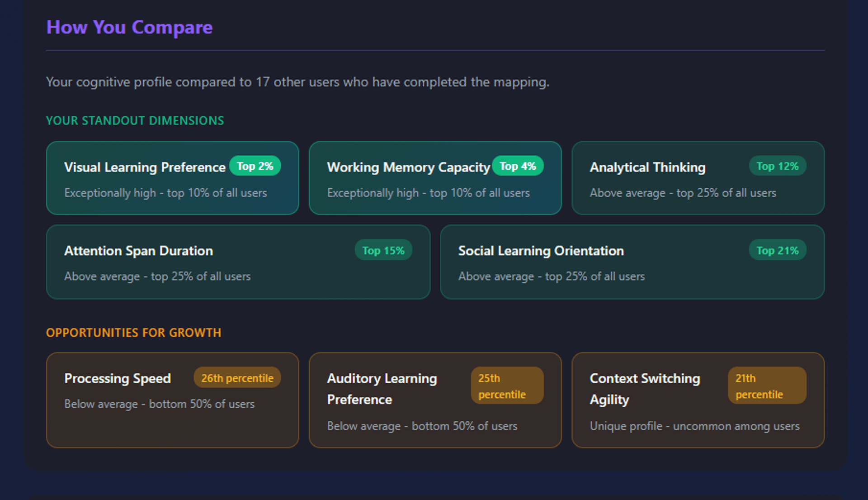
Task: Click the Top 4% badge
Action: [x=518, y=167]
